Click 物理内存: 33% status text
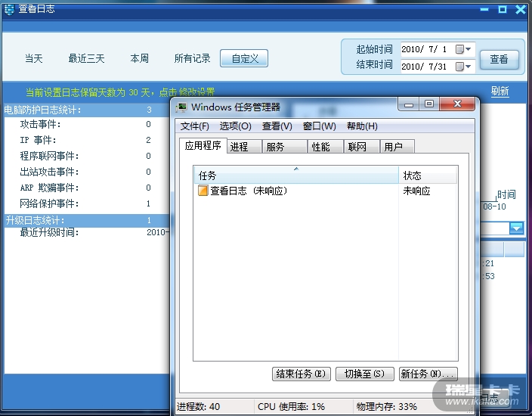 pos(386,406)
